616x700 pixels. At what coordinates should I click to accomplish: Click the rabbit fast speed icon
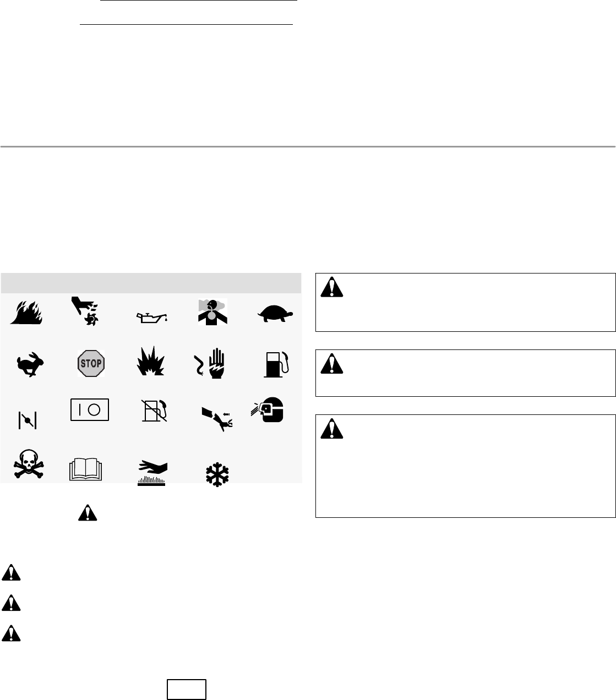[31, 364]
